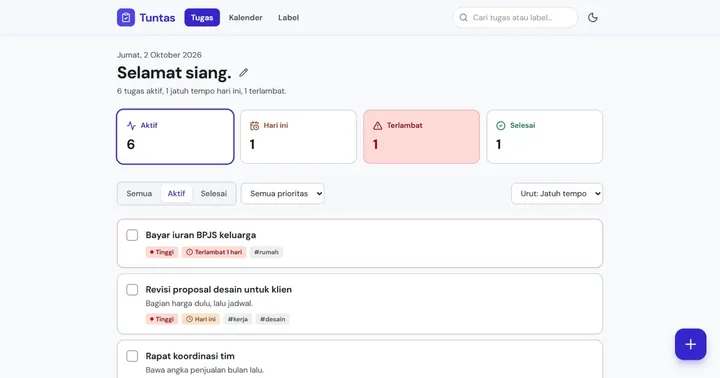Toggle dark mode with the moon icon
The height and width of the screenshot is (378, 720).
[x=593, y=17]
